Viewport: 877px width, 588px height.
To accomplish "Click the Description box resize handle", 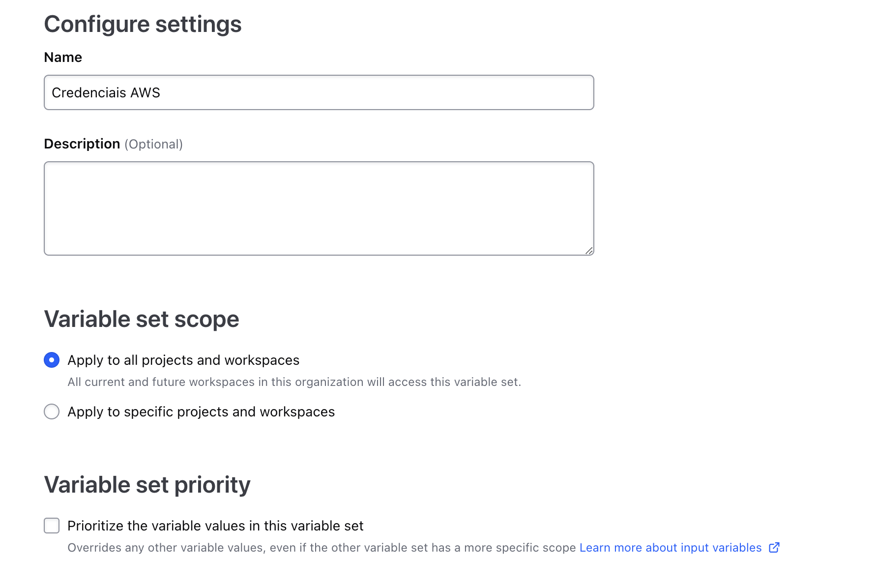I will (x=589, y=251).
